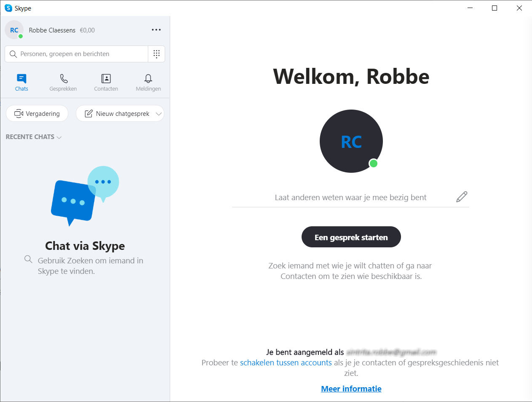The height and width of the screenshot is (402, 532).
Task: Open the Meer informatie link
Action: [x=351, y=389]
